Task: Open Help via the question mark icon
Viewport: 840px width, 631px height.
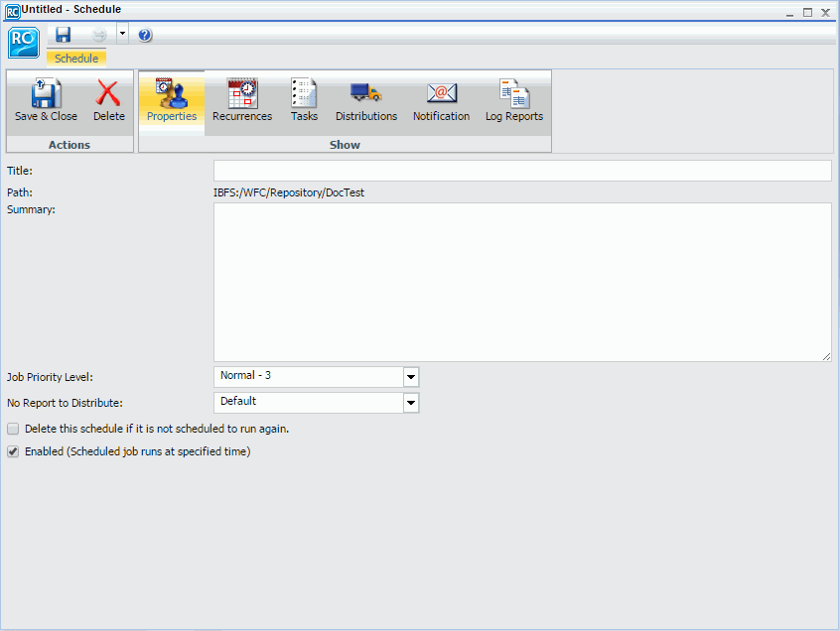Action: coord(145,35)
